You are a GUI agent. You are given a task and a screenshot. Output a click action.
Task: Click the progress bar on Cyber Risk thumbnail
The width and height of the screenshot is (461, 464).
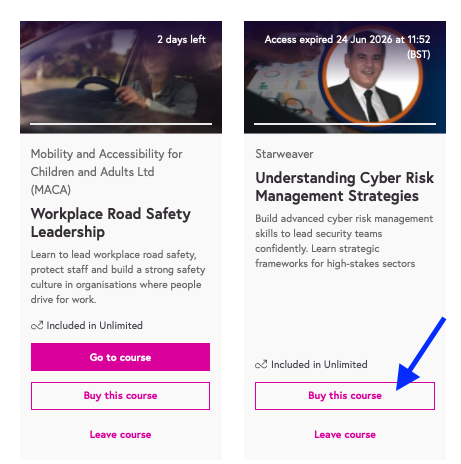345,124
